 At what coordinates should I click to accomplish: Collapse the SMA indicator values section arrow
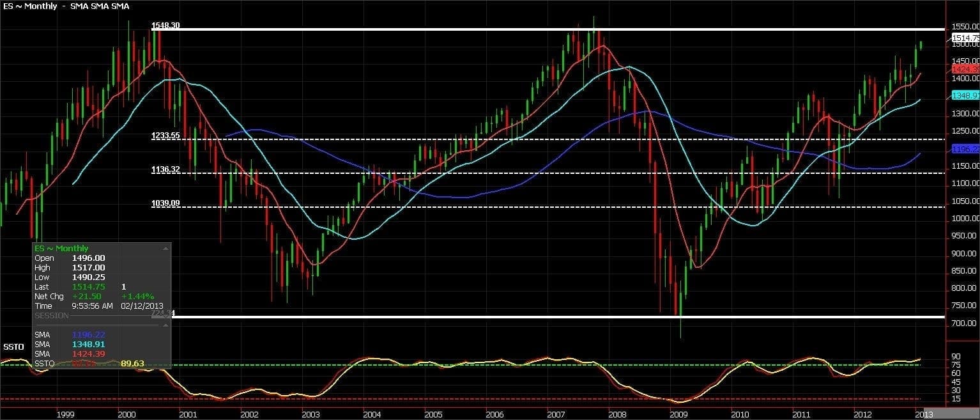tap(165, 325)
